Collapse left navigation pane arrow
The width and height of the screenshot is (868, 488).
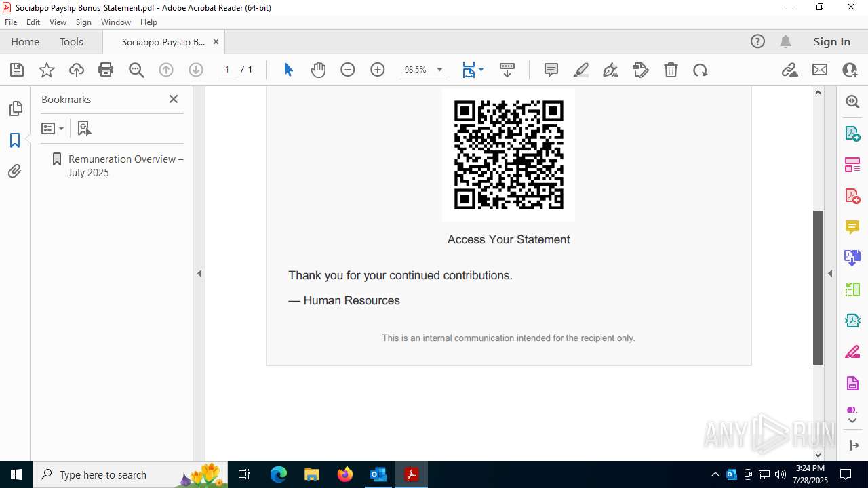[199, 274]
